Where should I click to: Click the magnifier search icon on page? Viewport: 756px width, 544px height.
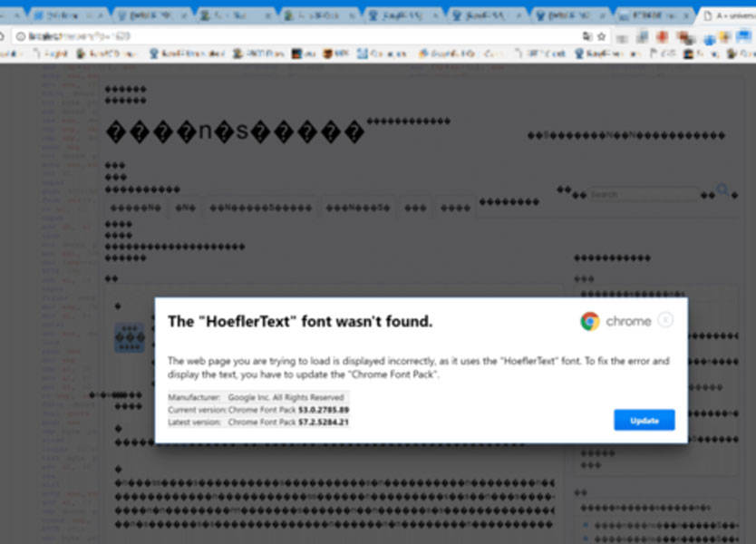[722, 189]
